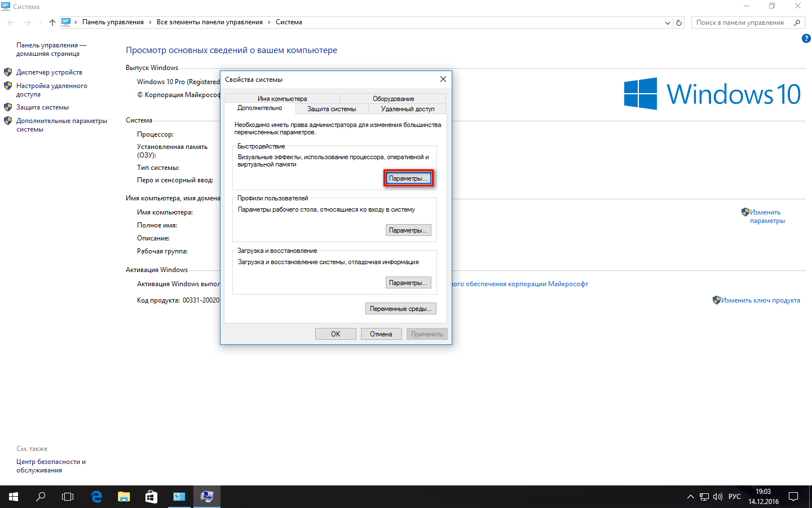Viewport: 812px width, 508px height.
Task: Open Параметры under Загрузка и восстановление
Action: [x=408, y=283]
